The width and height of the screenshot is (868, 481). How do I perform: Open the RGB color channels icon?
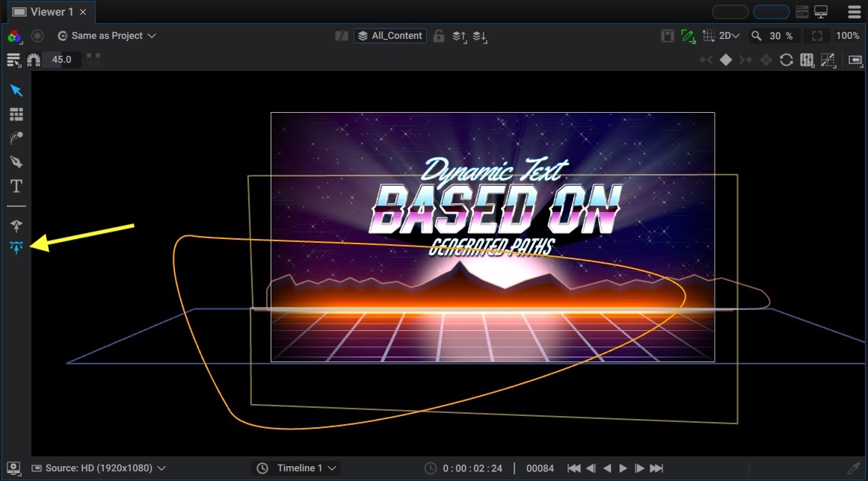pyautogui.click(x=14, y=36)
